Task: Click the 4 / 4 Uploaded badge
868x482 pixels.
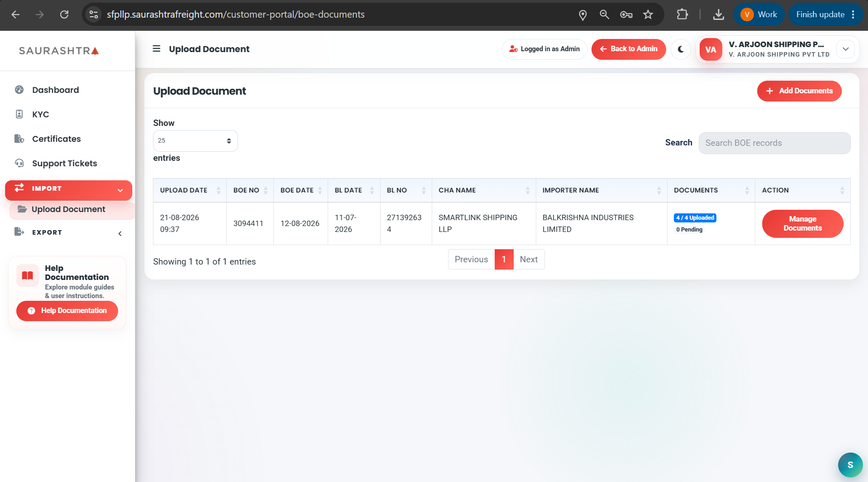Action: pos(695,218)
